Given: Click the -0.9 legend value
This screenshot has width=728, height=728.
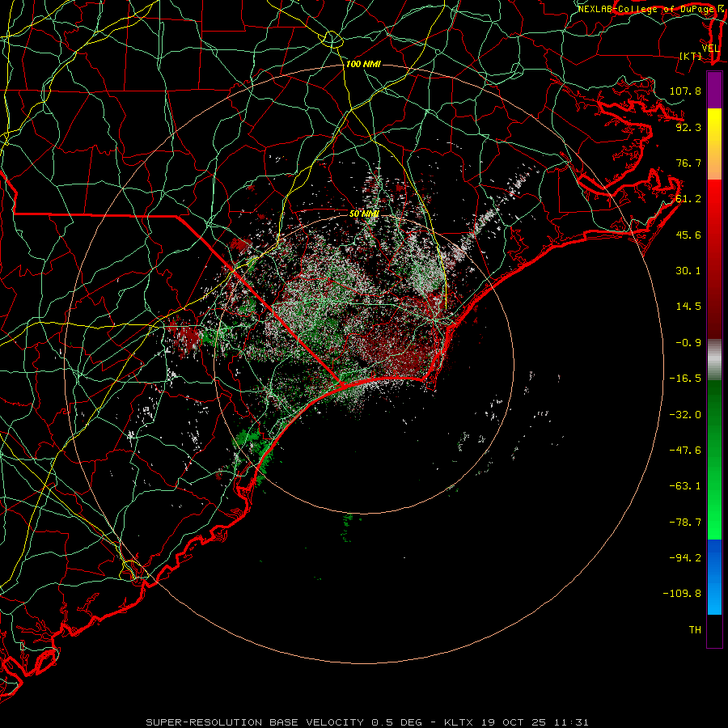Looking at the screenshot, I should 688,343.
